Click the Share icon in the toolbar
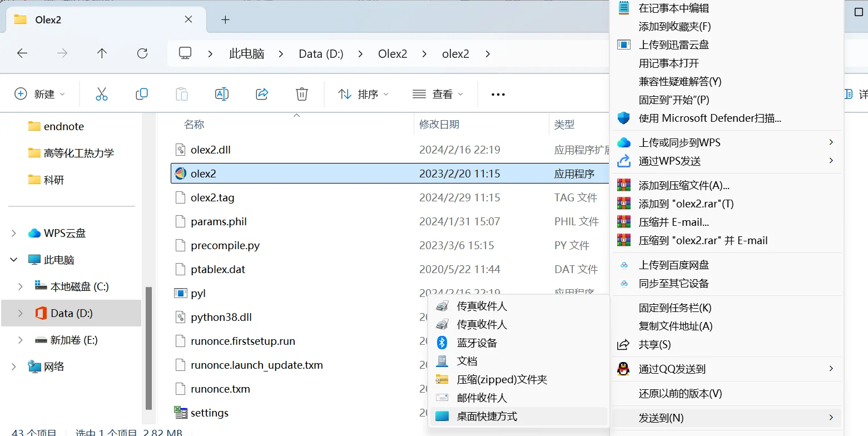 (261, 93)
